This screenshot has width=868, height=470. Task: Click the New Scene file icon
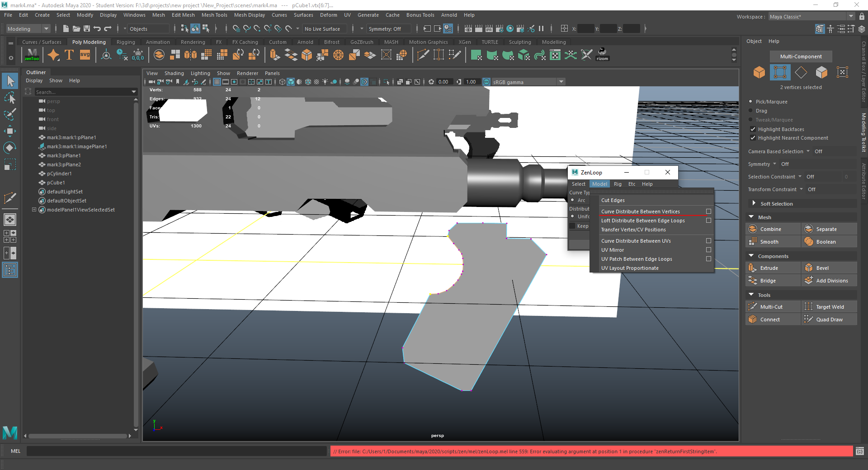(66, 28)
